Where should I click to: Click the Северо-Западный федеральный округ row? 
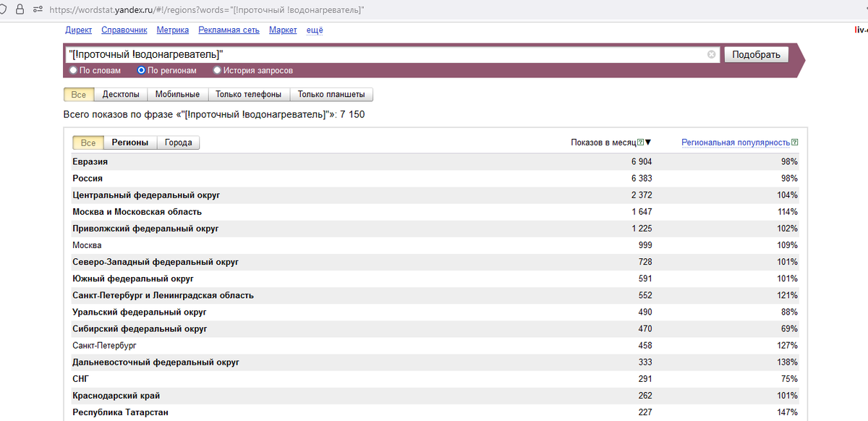tap(435, 262)
